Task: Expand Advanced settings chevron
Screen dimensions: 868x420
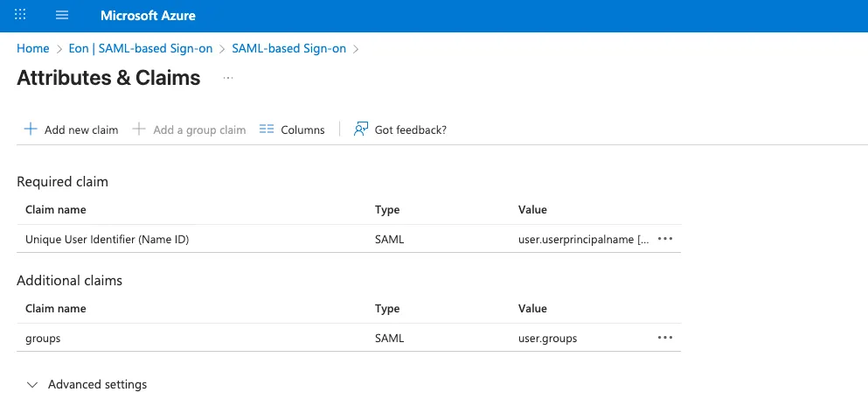Action: [x=32, y=384]
